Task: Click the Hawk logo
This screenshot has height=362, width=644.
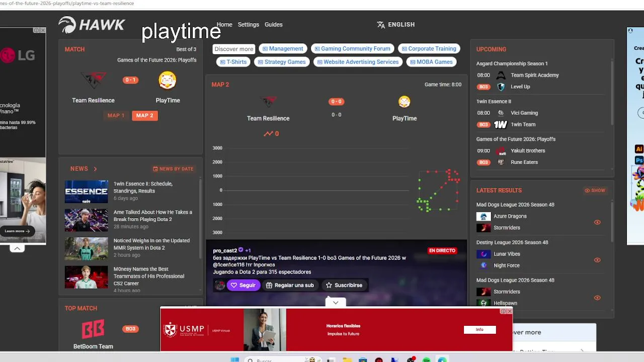Action: [x=92, y=25]
